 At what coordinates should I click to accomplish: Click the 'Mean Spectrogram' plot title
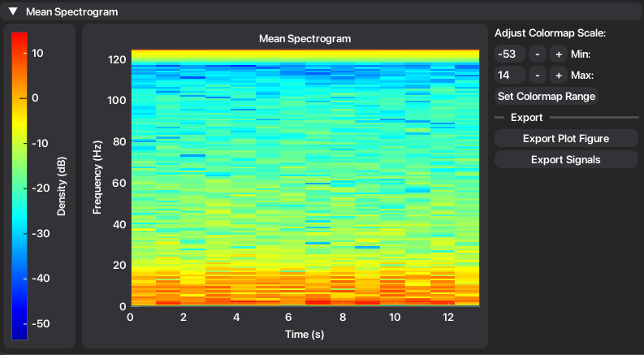click(305, 39)
